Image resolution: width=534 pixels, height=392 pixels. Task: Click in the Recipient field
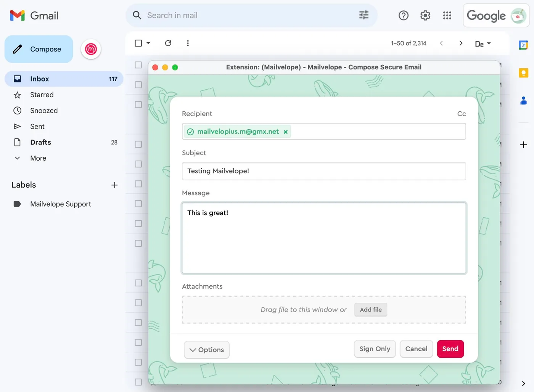tap(324, 132)
